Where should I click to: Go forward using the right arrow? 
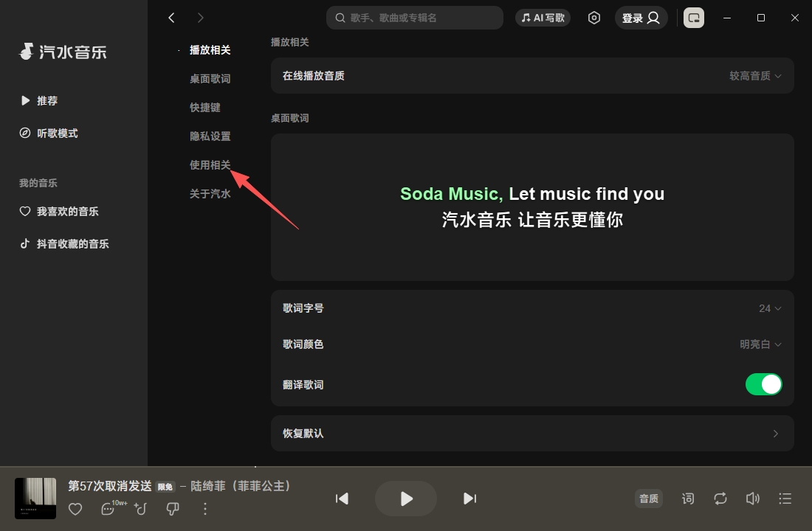click(200, 18)
